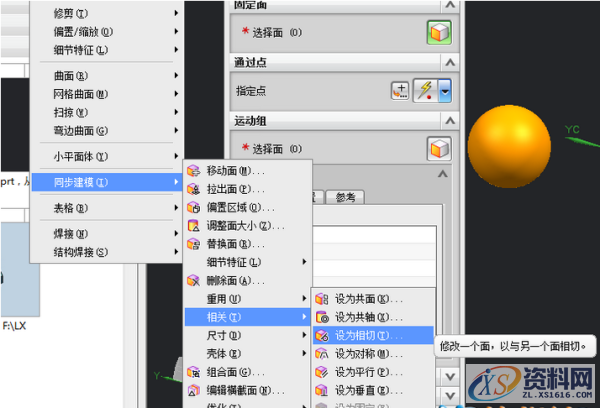
Task: Click the 运动组 select face cube button
Action: [439, 149]
